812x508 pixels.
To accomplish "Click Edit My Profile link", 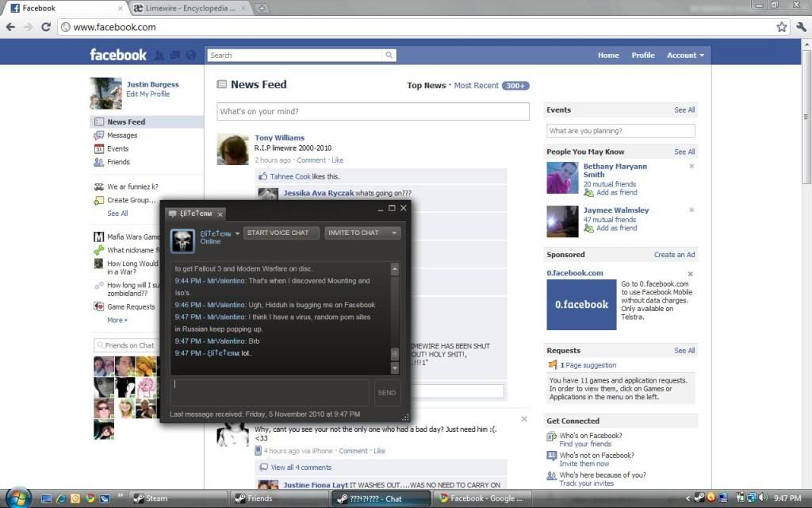I will tap(147, 94).
